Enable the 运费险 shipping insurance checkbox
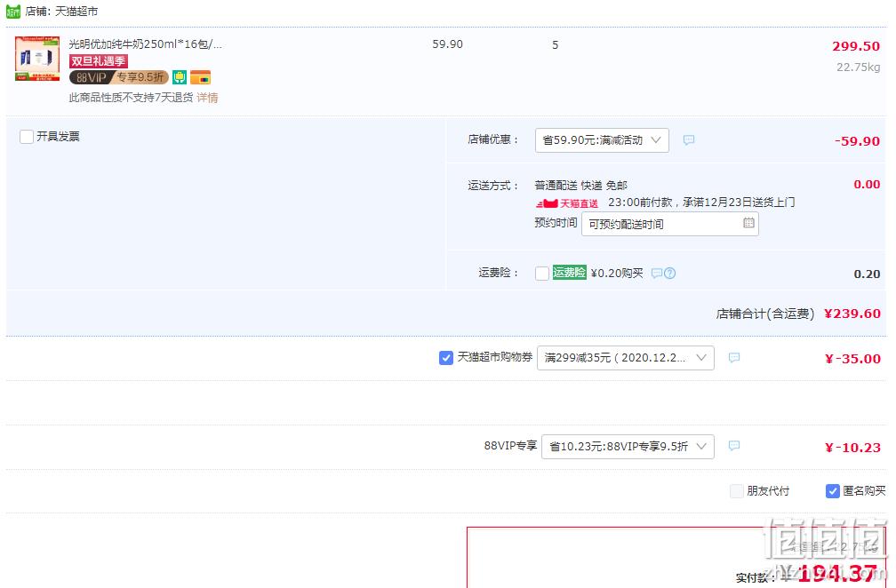896x588 pixels. [x=541, y=274]
